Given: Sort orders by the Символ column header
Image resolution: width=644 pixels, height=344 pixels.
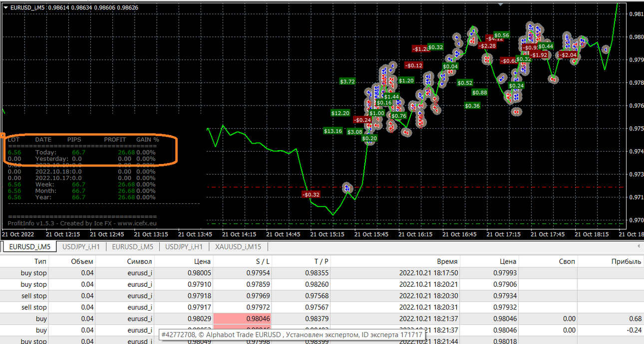Looking at the screenshot, I should coord(139,261).
